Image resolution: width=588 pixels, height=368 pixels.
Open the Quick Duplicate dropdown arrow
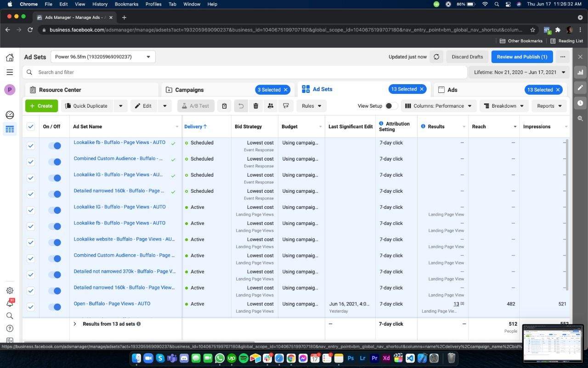120,106
